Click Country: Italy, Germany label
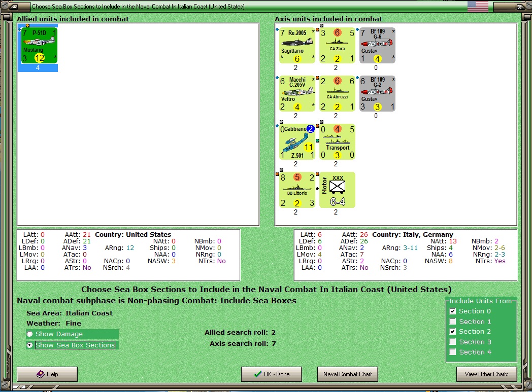The image size is (532, 392). coord(413,234)
